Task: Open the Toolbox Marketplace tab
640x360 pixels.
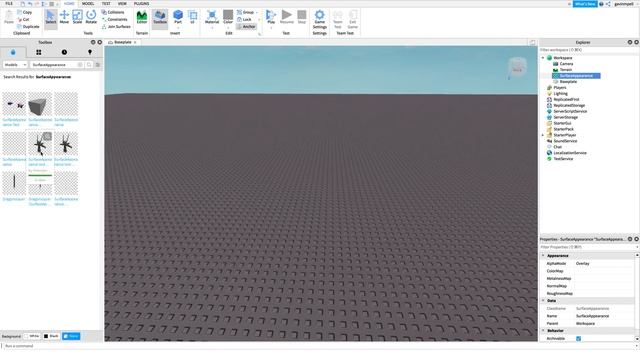Action: (x=13, y=52)
